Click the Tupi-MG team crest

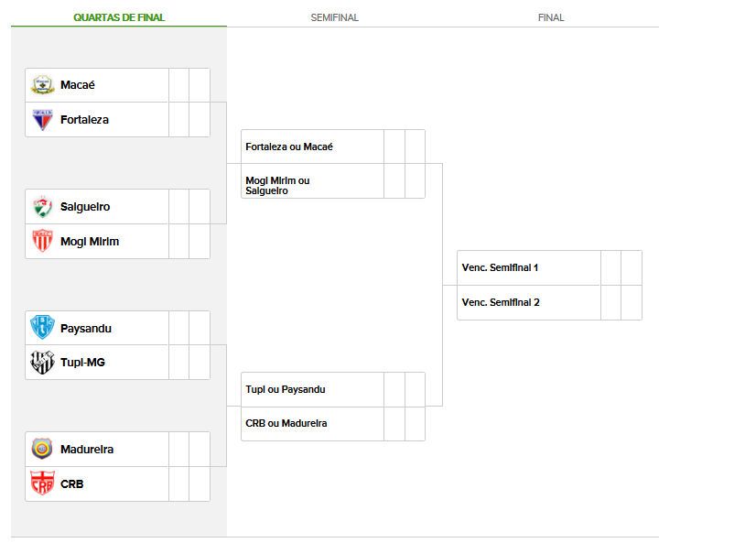[42, 363]
